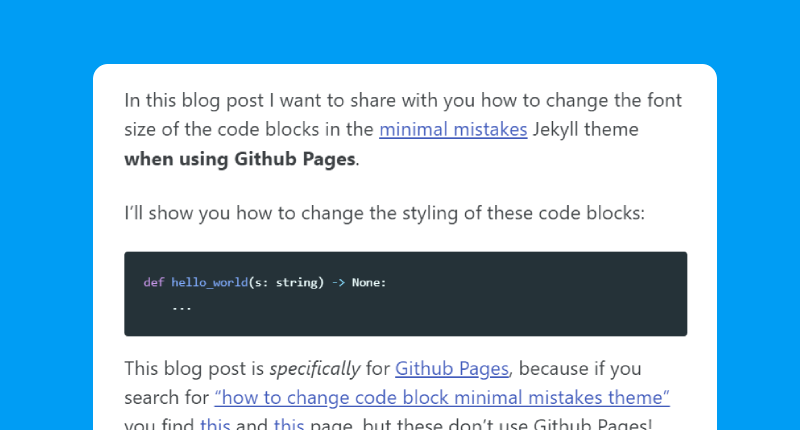Click the bold "when using Github Pages" text

[240, 159]
